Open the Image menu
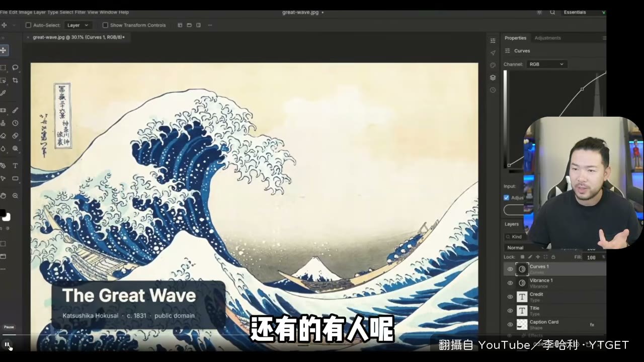The width and height of the screenshot is (644, 362). pos(25,12)
